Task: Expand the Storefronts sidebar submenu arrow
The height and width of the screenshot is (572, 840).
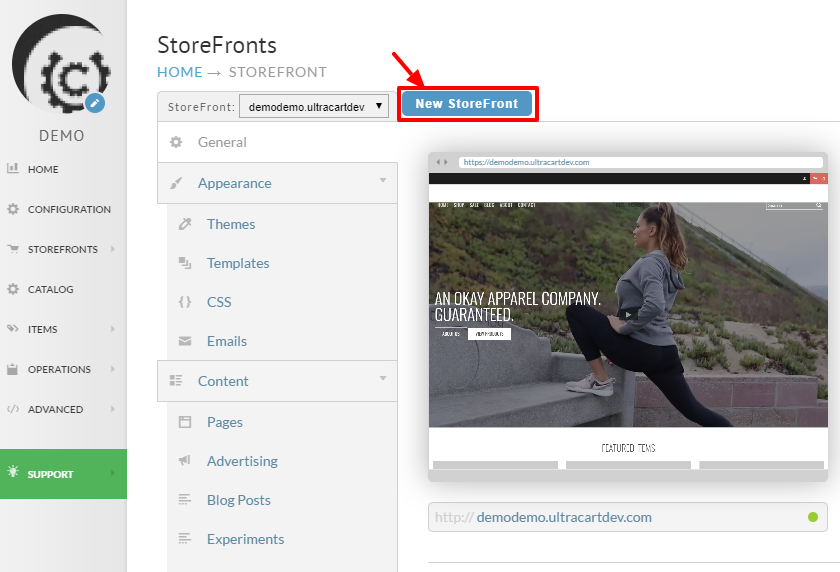Action: (112, 249)
